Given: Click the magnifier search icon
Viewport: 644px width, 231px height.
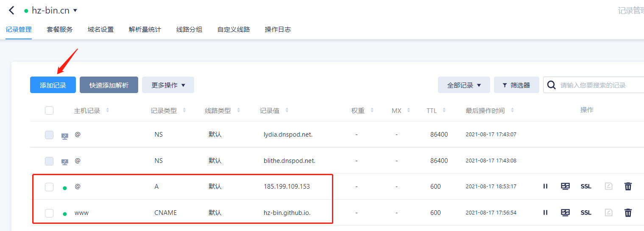Looking at the screenshot, I should [x=551, y=85].
